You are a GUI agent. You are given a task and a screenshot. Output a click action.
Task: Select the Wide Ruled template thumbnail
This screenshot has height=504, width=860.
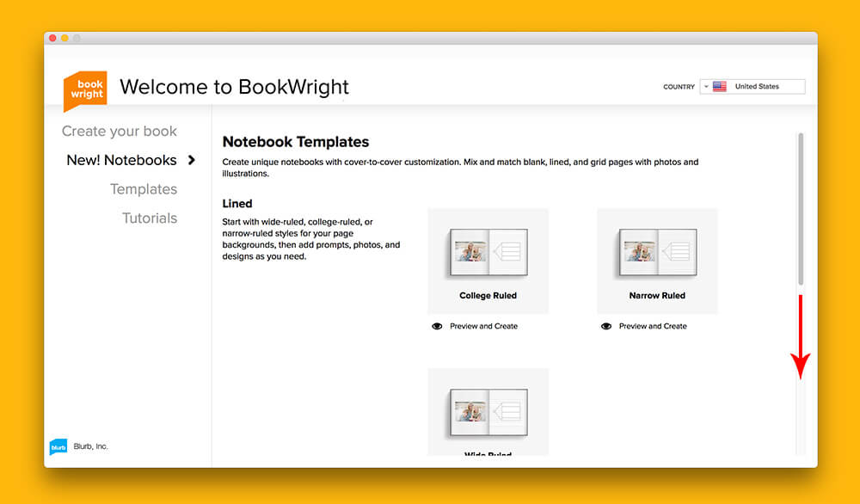tap(488, 412)
